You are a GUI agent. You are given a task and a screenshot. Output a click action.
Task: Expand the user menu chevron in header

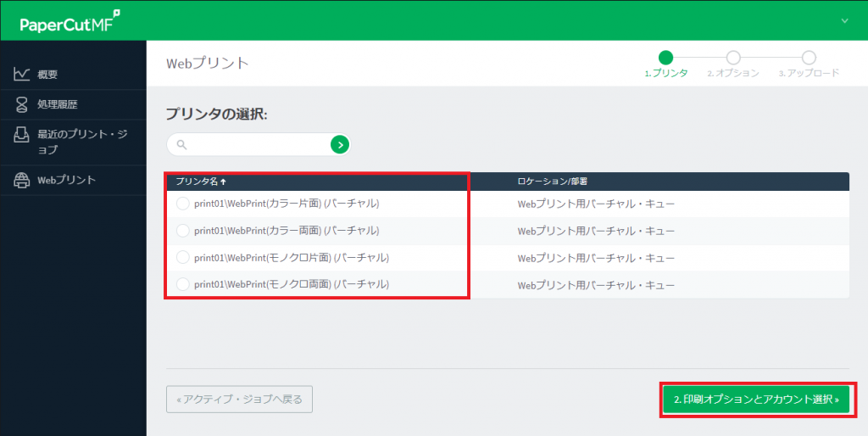(844, 20)
